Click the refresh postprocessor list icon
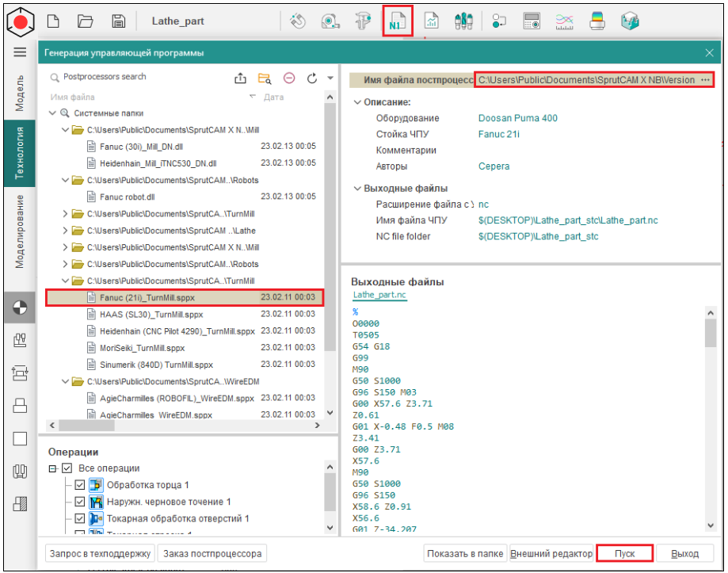 311,78
